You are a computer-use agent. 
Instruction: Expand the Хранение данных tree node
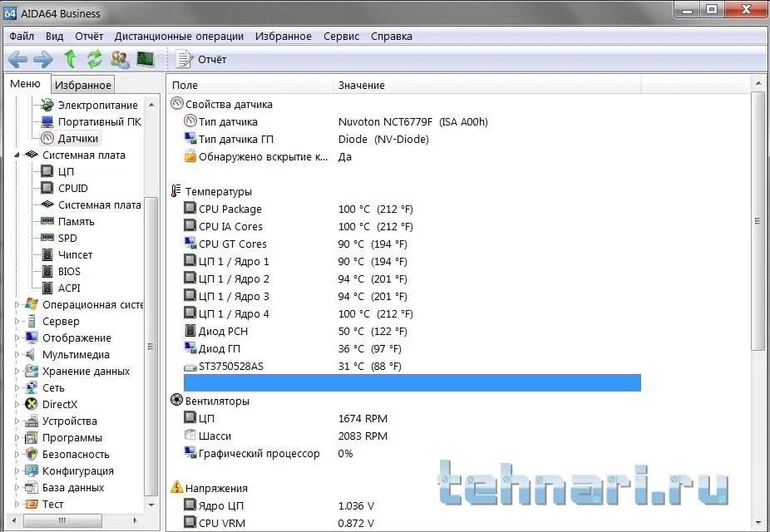coord(17,371)
